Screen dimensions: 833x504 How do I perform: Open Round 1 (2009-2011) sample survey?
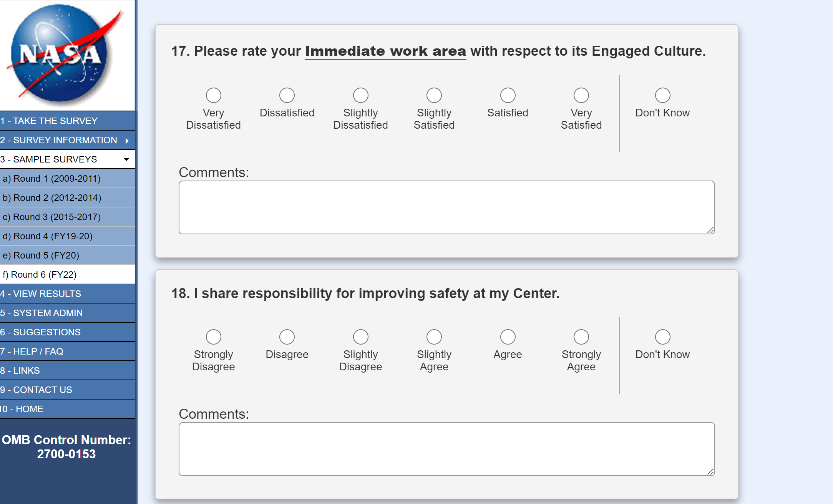pyautogui.click(x=51, y=179)
